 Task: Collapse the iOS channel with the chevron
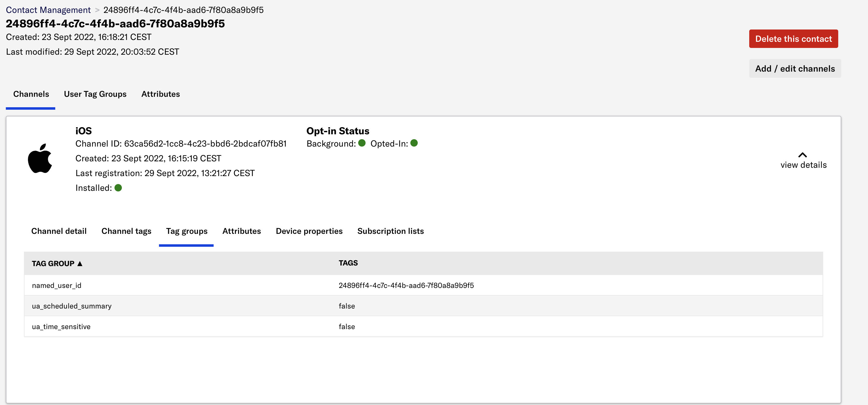click(803, 155)
